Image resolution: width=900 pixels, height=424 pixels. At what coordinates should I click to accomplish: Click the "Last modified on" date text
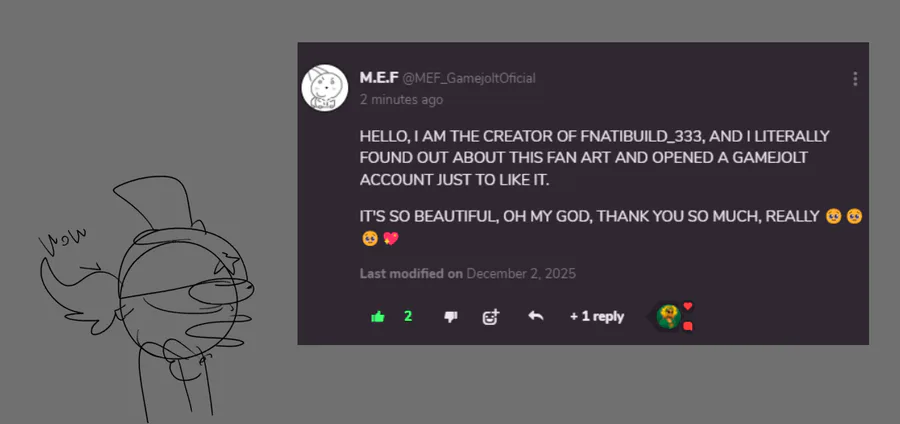[x=467, y=273]
